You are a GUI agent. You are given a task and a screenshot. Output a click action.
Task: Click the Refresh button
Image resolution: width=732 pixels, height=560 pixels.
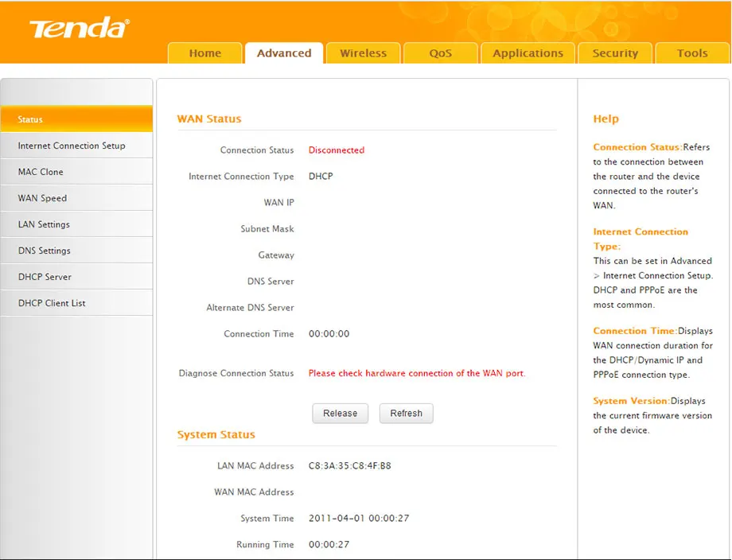406,414
